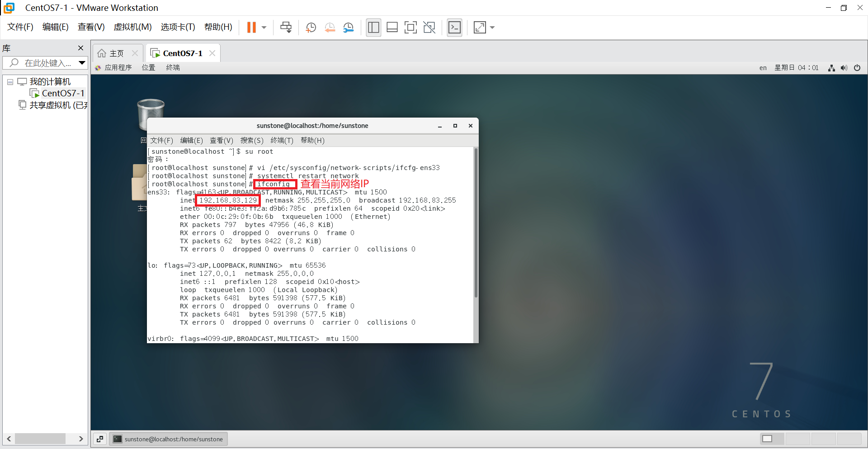
Task: Take a snapshot of CentOS7-1
Action: (311, 27)
